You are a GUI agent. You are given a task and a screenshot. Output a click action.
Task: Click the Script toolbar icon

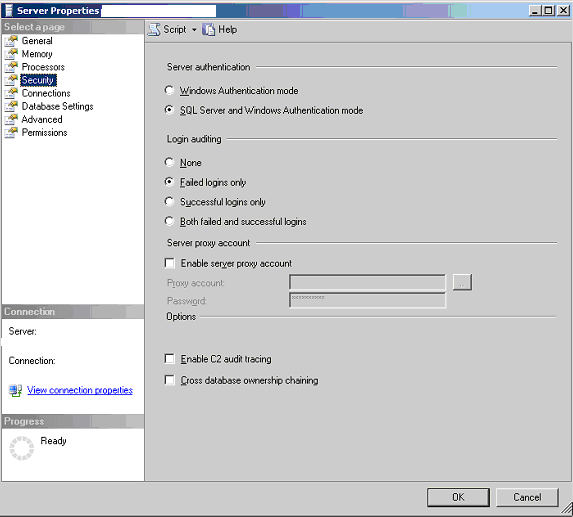pos(154,30)
